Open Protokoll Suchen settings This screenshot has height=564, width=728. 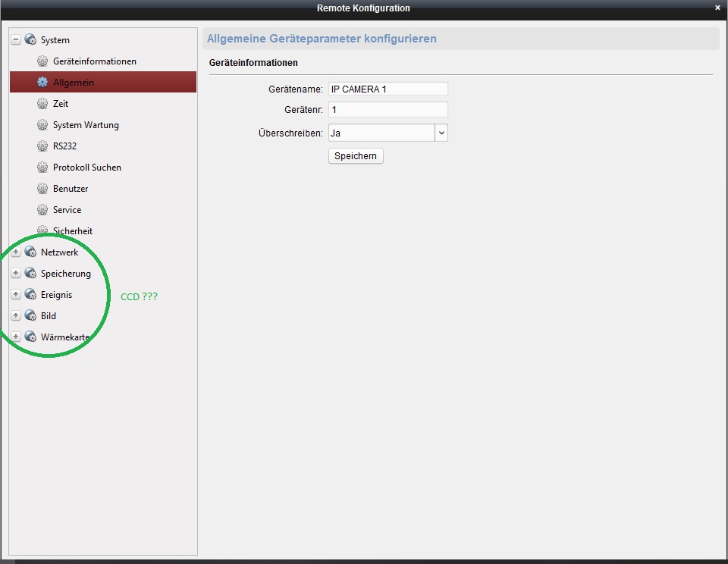(x=86, y=168)
